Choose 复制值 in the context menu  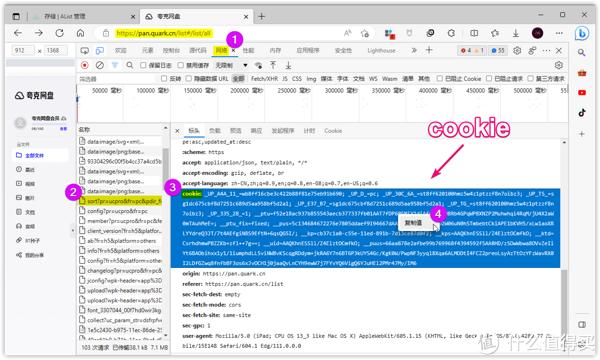414,223
